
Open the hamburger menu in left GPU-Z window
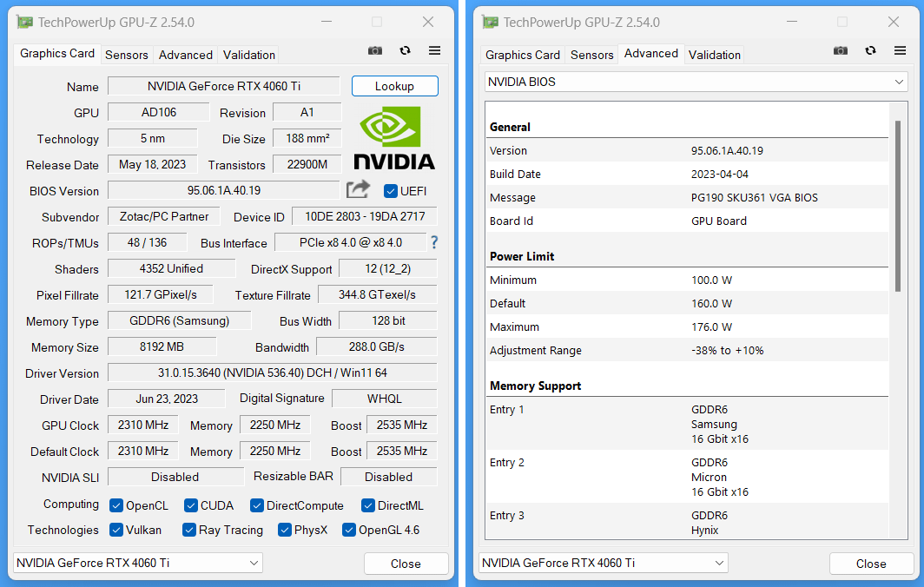(x=434, y=50)
